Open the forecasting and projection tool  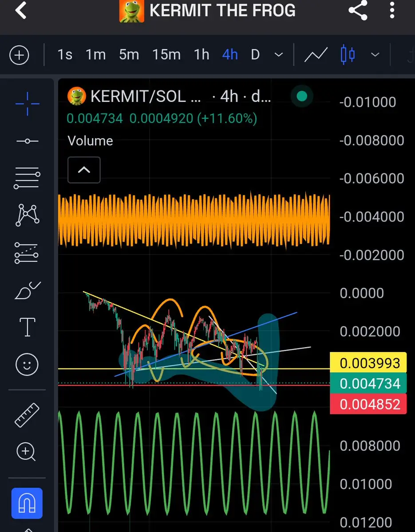tap(27, 253)
